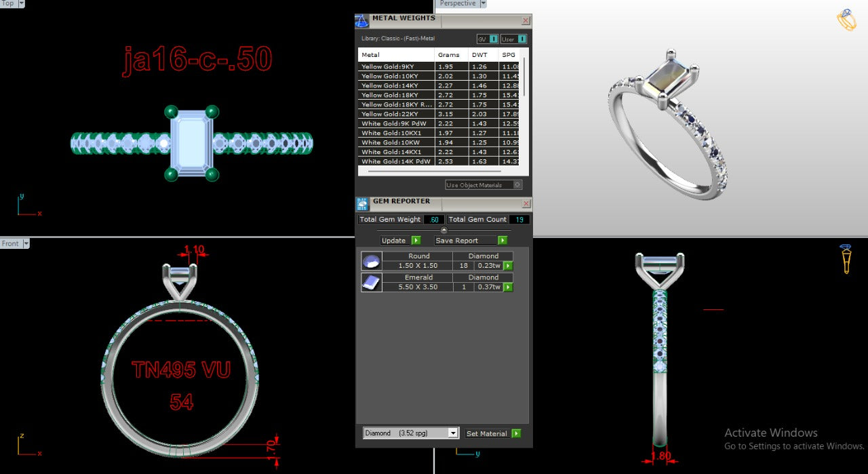Viewport: 868px width, 474px height.
Task: Click the DWT column header
Action: (484, 55)
